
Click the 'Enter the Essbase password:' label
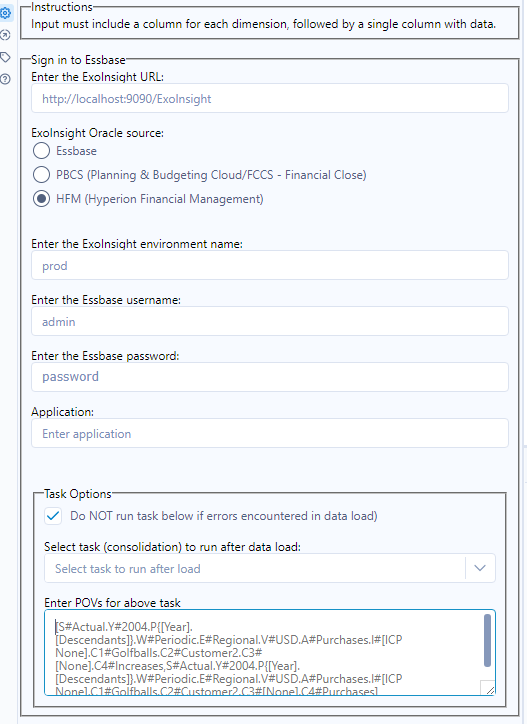105,356
